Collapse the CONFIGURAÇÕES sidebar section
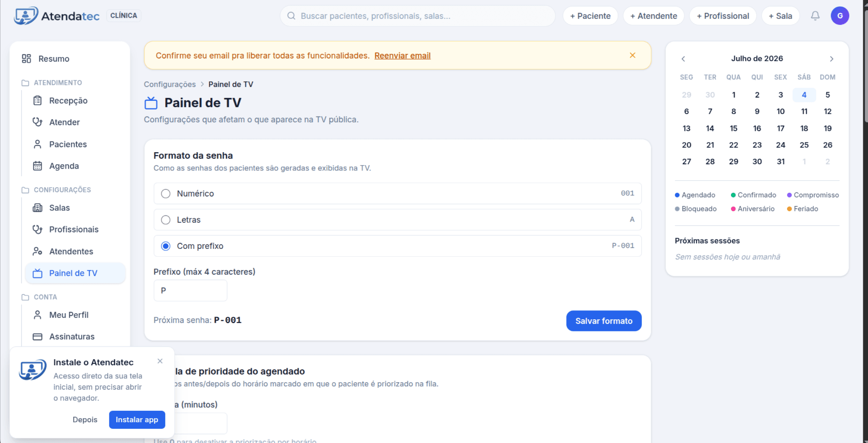Screen dimensions: 868x443 tap(57, 190)
